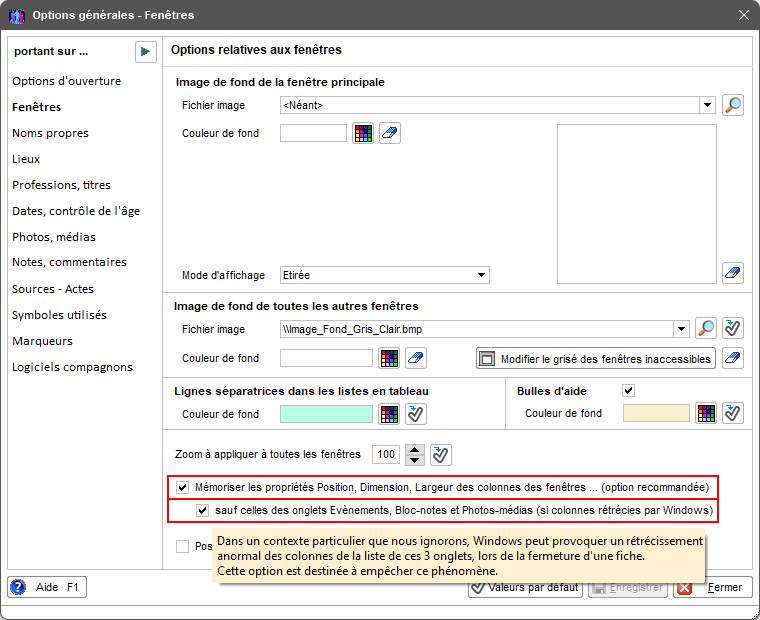Open color palette for main window background
The height and width of the screenshot is (620, 760).
click(363, 133)
